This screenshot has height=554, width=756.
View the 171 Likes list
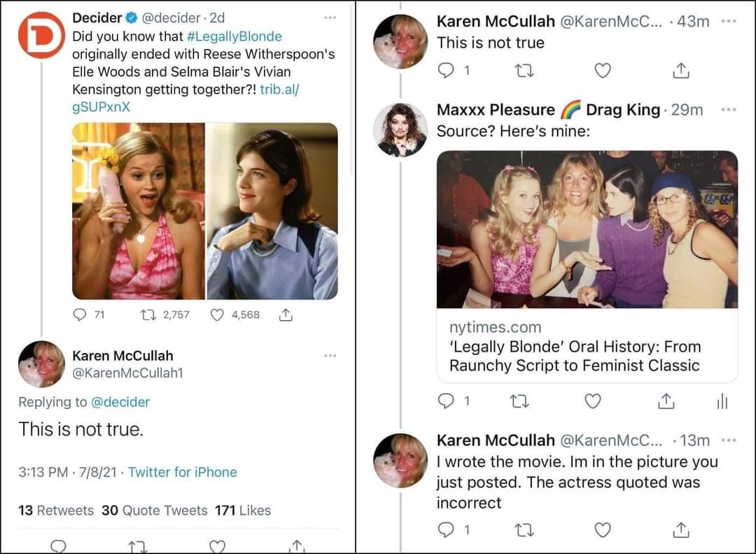[x=242, y=511]
